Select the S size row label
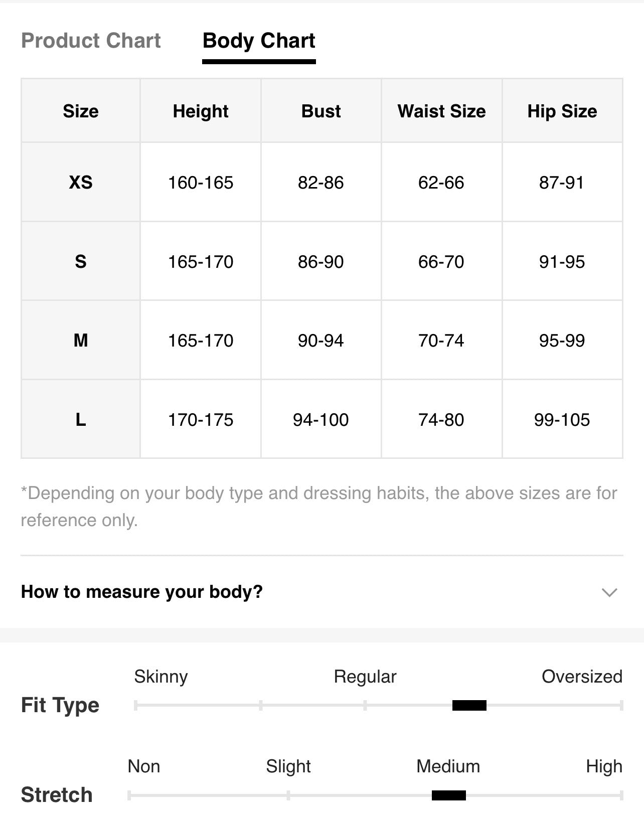This screenshot has width=644, height=820. 81,261
